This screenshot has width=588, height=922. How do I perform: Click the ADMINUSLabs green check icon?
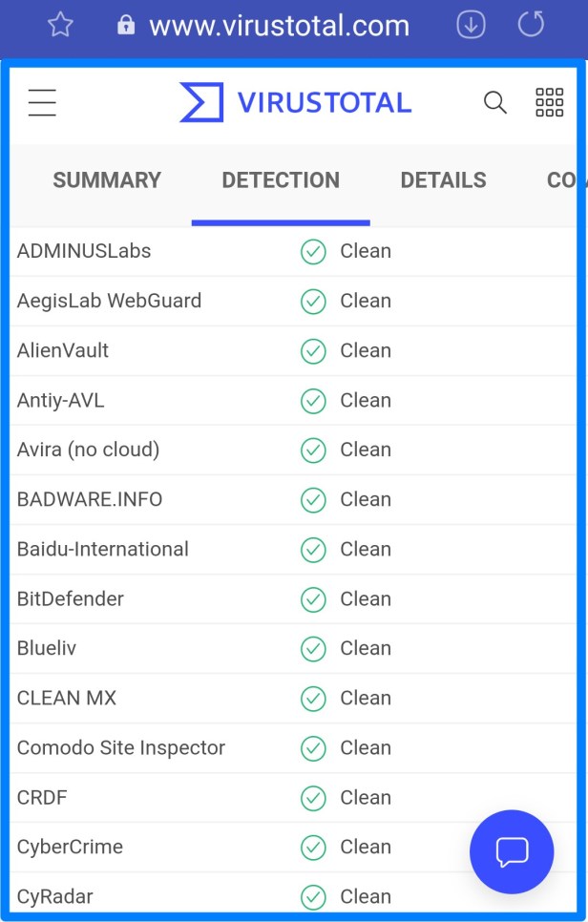[x=313, y=252]
